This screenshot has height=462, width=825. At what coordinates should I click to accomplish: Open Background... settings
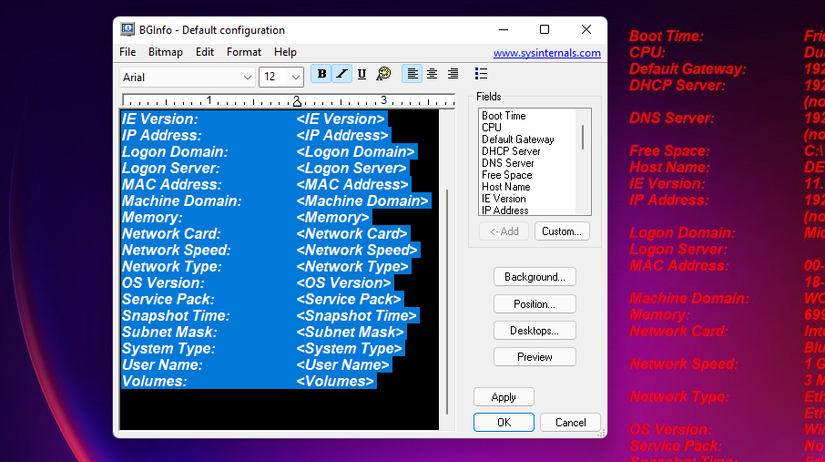[535, 277]
